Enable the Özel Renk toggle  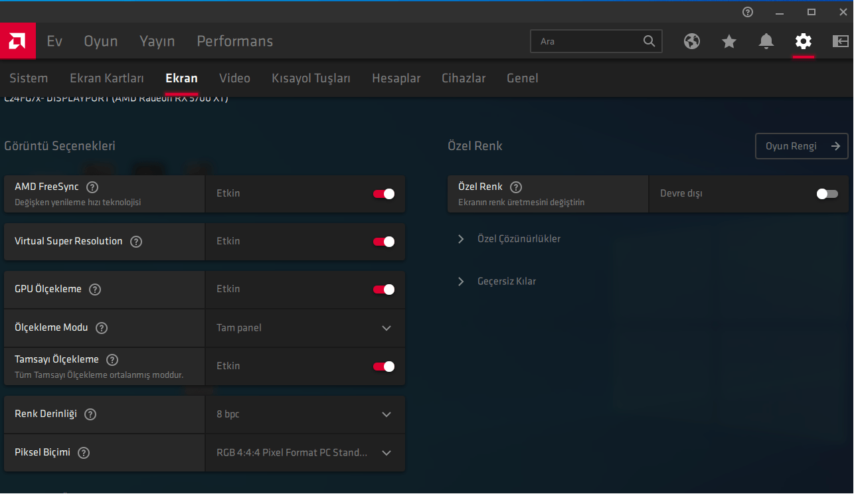[827, 194]
